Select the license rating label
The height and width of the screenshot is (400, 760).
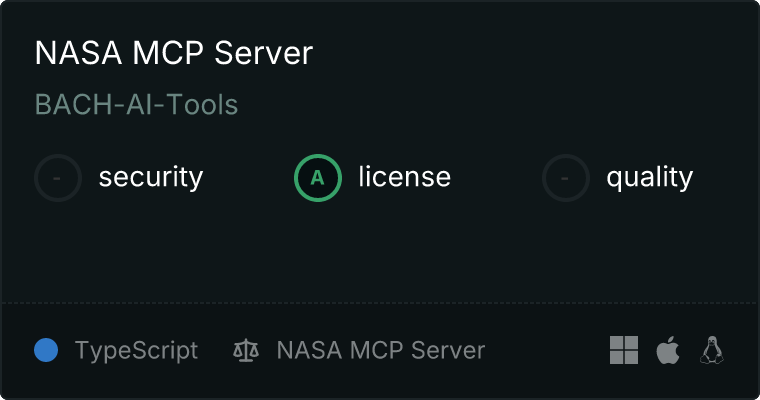pyautogui.click(x=404, y=178)
